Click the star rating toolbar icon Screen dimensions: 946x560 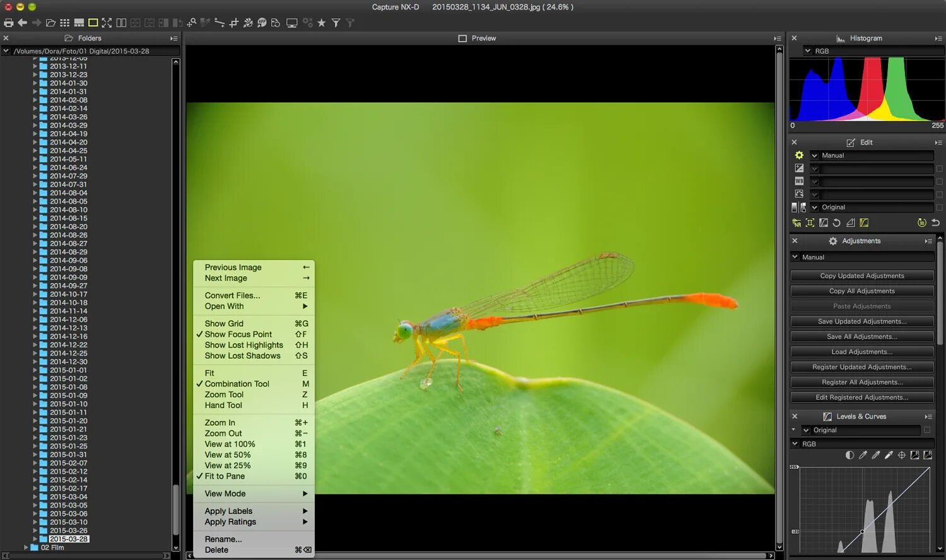coord(322,23)
